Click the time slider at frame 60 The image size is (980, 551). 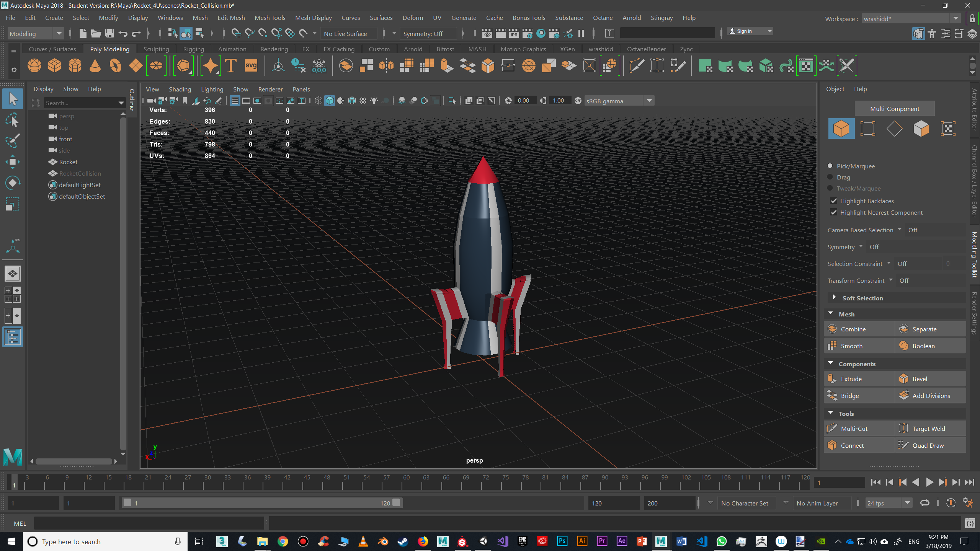coord(402,481)
